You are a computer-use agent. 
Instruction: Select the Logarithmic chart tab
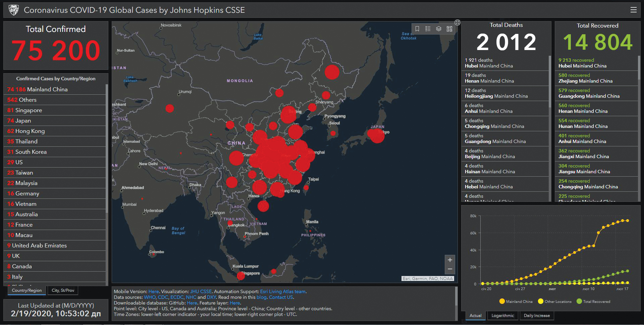point(502,316)
